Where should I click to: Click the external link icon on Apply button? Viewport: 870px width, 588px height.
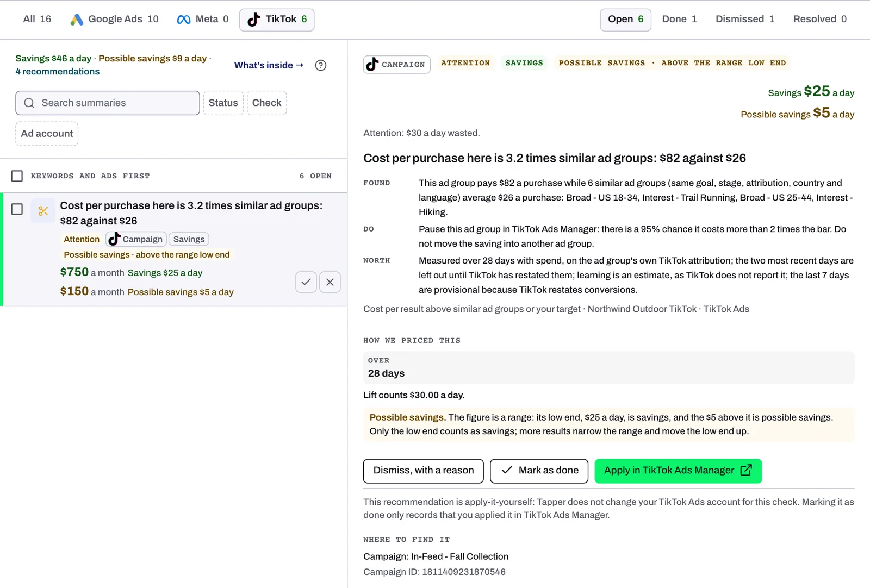coord(747,470)
